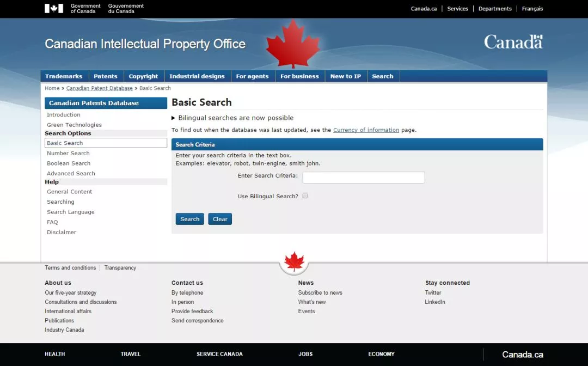Go to Canadian Patent Database breadcrumb
Viewport: 588px width, 366px height.
[x=100, y=88]
